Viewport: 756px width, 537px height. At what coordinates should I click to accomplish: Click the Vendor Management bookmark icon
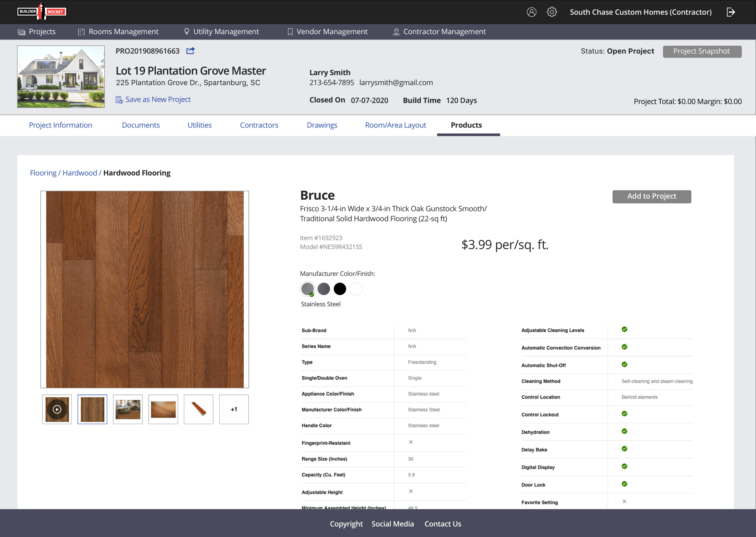click(290, 31)
